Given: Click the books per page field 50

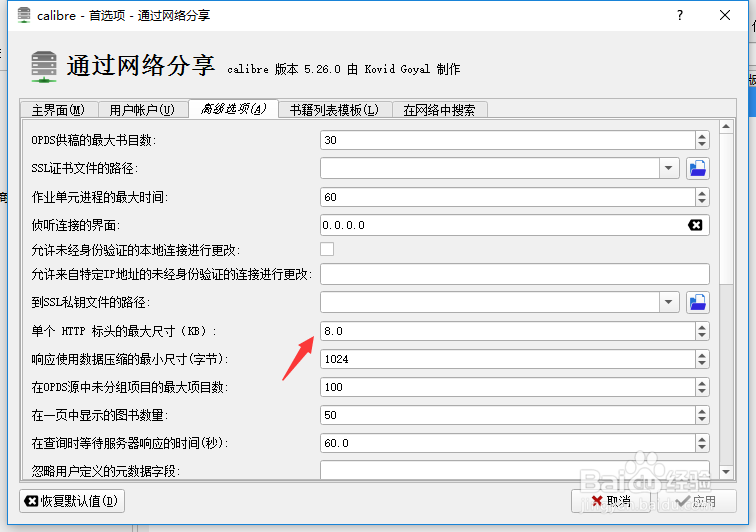Looking at the screenshot, I should 507,415.
